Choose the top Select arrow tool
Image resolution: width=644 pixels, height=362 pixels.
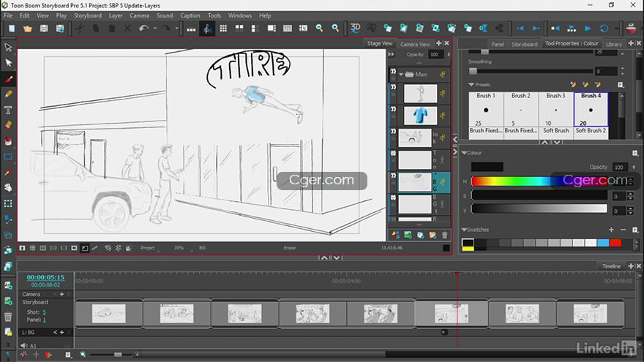pyautogui.click(x=8, y=48)
